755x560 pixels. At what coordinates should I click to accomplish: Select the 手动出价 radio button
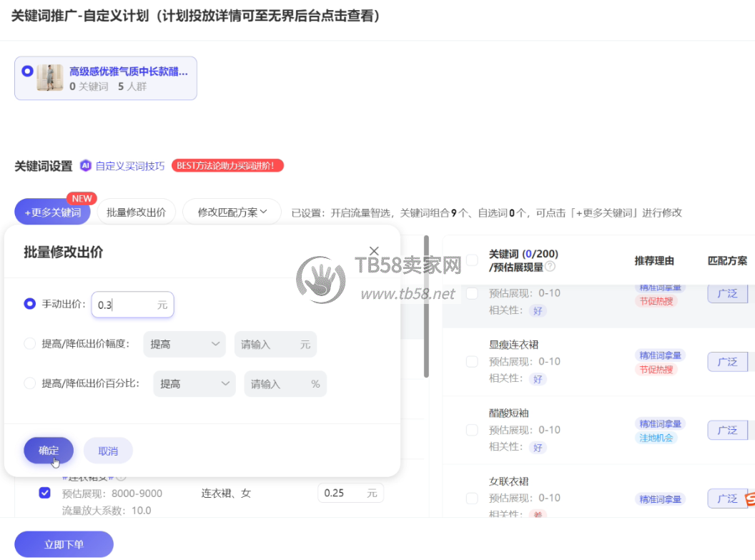pyautogui.click(x=29, y=304)
